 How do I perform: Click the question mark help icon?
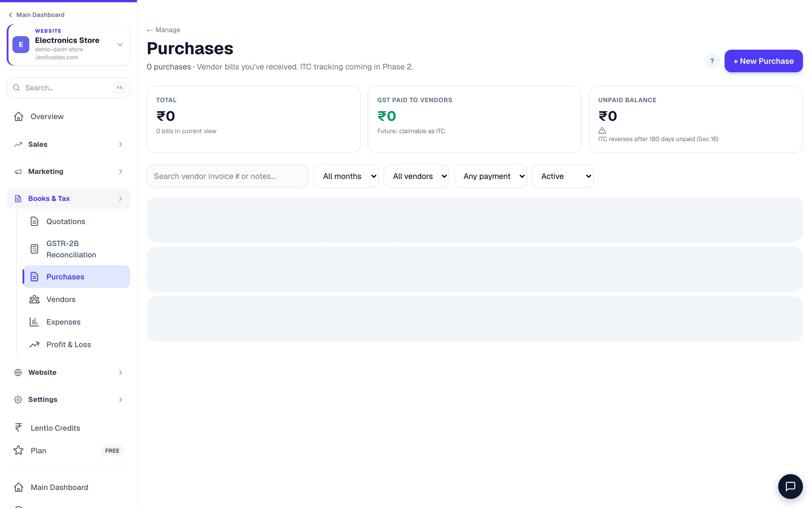[712, 61]
